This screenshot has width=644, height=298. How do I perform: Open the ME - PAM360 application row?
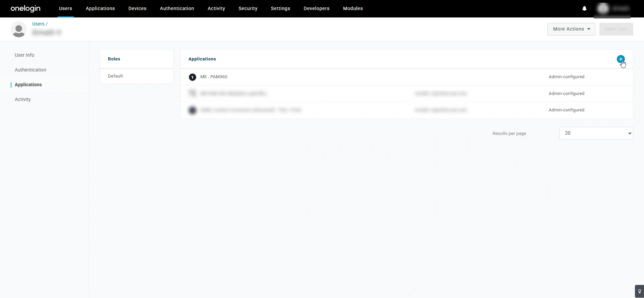pyautogui.click(x=407, y=77)
